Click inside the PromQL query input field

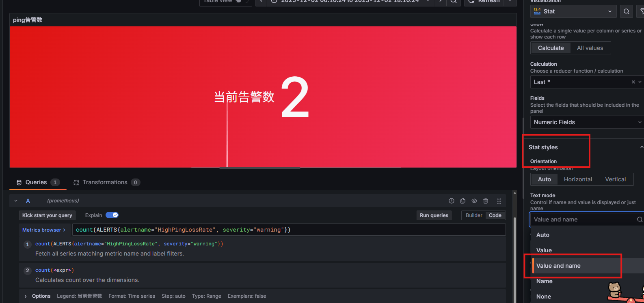pos(365,230)
